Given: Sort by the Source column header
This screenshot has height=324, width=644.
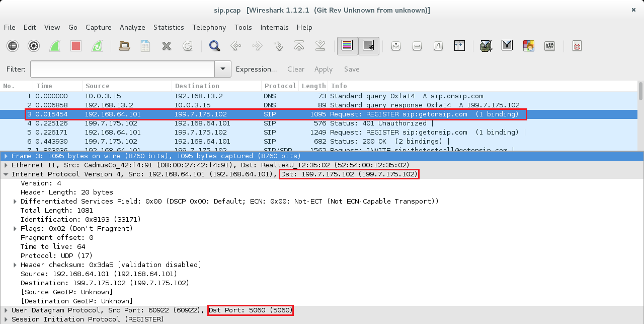Looking at the screenshot, I should (127, 86).
